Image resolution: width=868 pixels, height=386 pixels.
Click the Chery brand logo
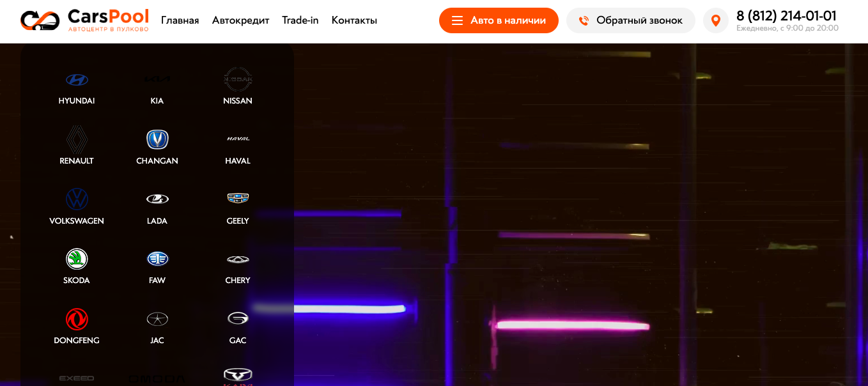[x=238, y=259]
